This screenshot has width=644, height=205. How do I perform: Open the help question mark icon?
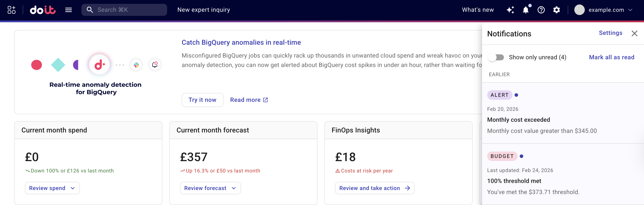541,10
